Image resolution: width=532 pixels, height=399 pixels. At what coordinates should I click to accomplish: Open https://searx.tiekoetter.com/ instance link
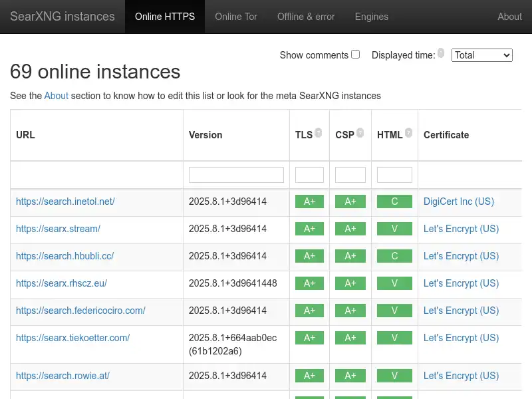pos(73,338)
